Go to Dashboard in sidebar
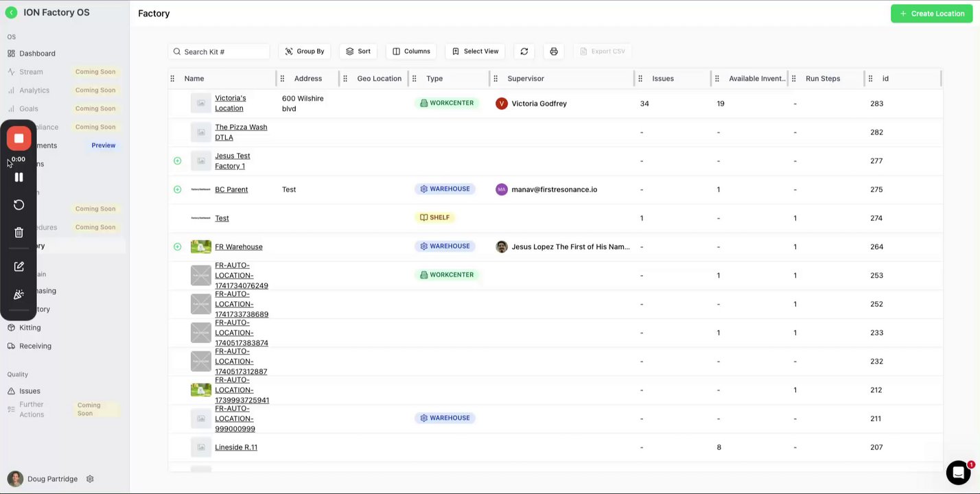Screen dimensions: 980x494 coord(37,54)
